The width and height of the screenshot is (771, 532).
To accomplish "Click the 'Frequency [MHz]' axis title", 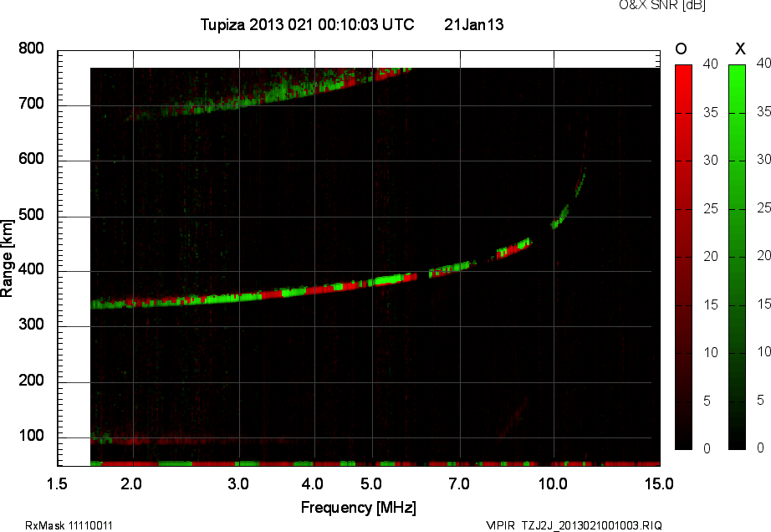I will click(359, 508).
